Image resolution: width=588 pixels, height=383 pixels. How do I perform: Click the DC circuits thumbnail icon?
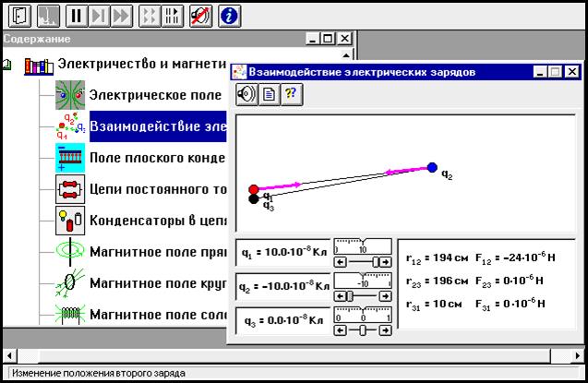pos(70,189)
